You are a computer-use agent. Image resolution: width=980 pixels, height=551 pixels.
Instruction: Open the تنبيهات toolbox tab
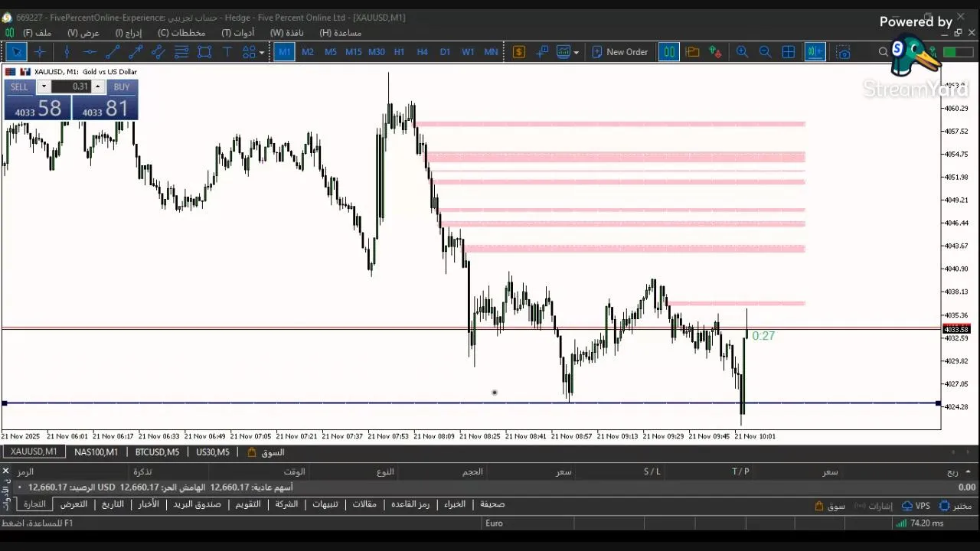pos(325,504)
